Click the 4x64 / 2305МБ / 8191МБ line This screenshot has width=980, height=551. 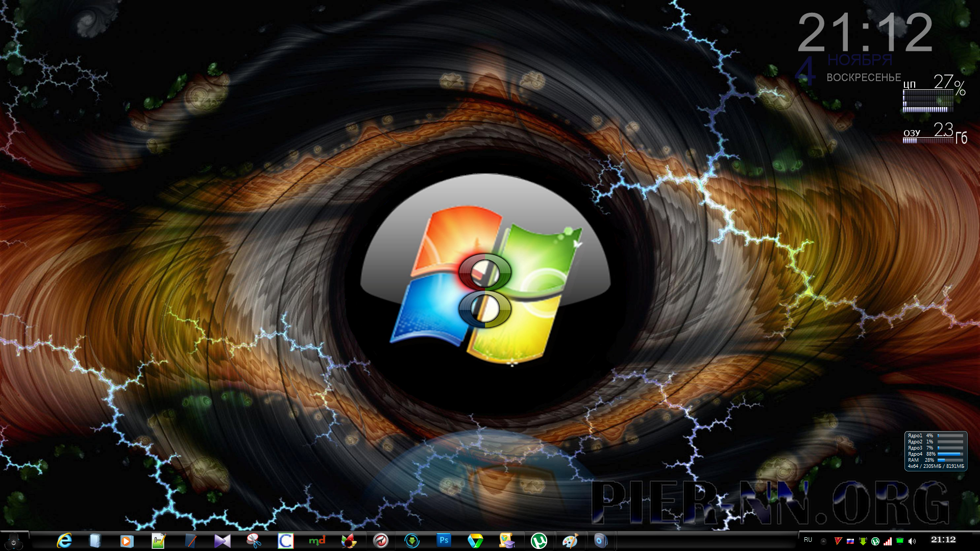pos(936,466)
